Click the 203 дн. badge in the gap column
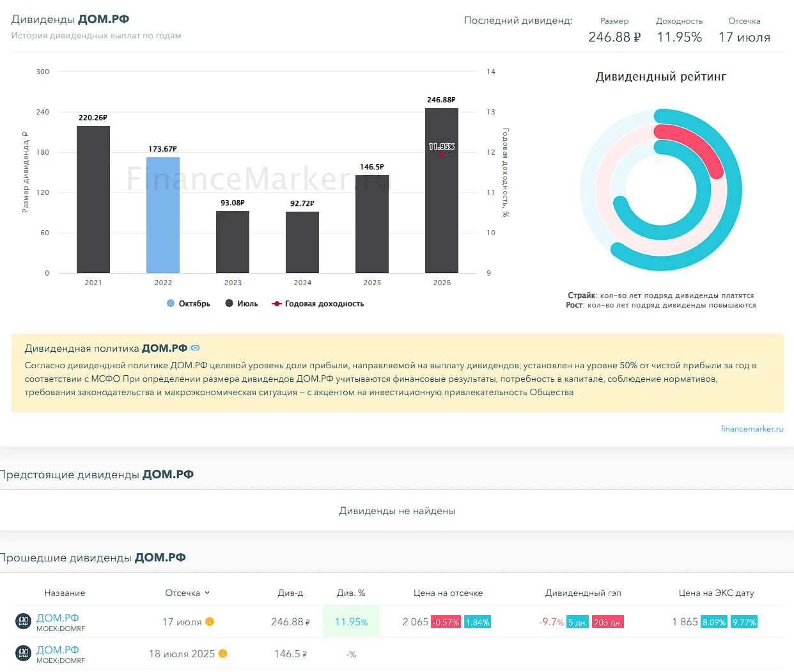 [x=608, y=622]
